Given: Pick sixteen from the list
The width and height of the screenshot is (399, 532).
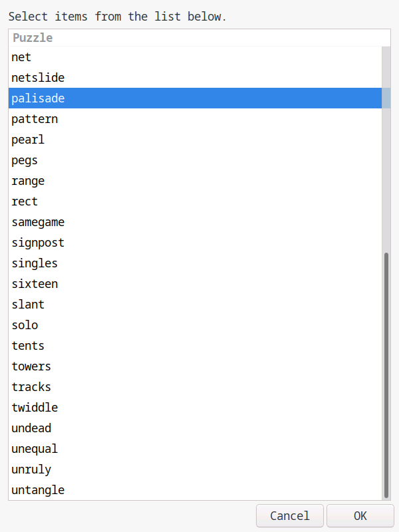Looking at the screenshot, I should pos(35,284).
